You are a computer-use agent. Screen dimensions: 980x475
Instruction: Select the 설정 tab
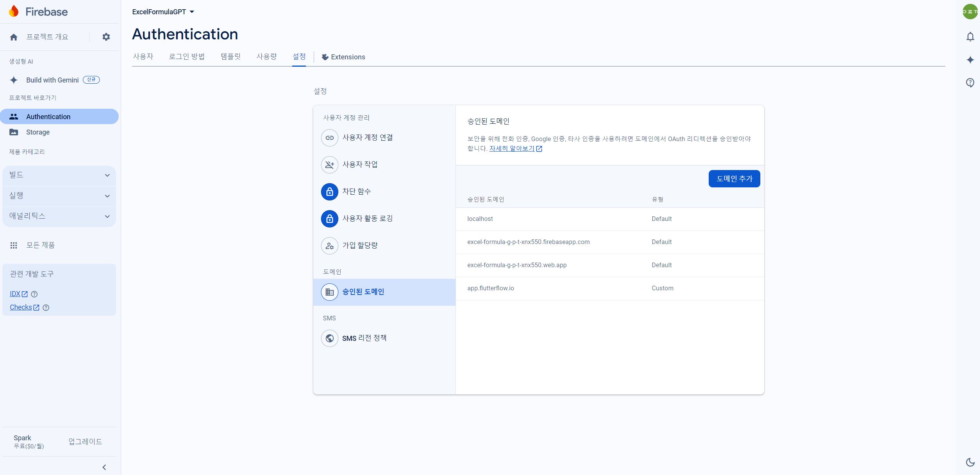(299, 57)
